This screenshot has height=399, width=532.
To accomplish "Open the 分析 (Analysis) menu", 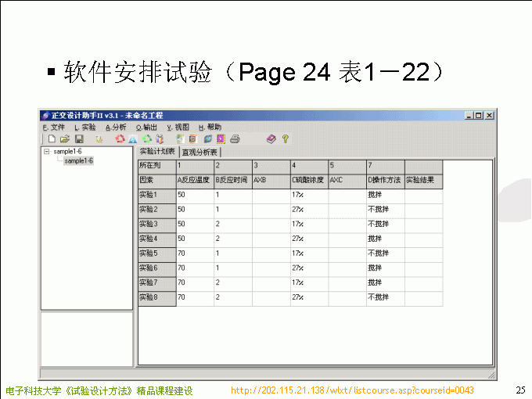I will [x=116, y=128].
